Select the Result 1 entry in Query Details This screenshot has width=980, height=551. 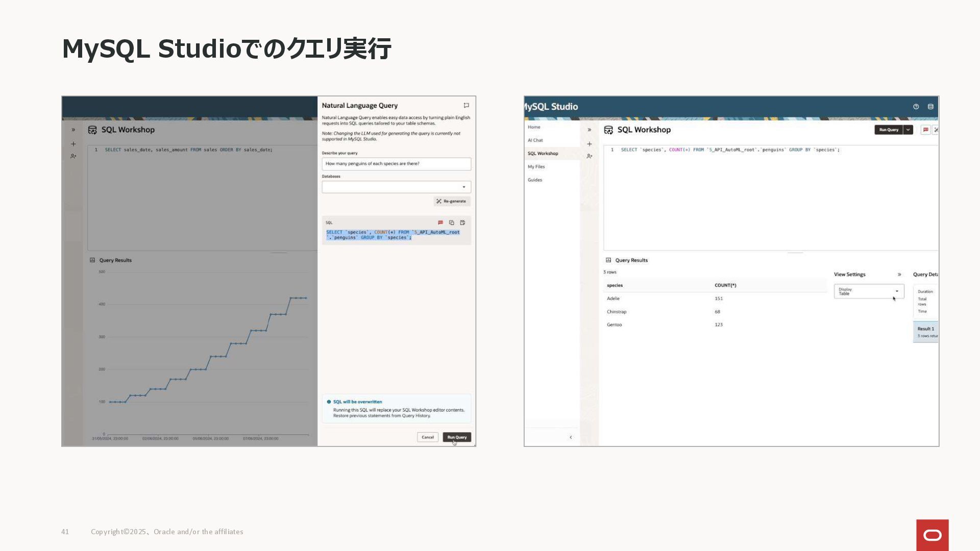pos(925,331)
